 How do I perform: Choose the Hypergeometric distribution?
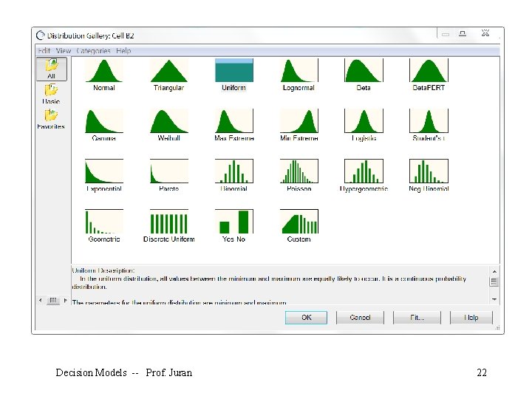(364, 171)
